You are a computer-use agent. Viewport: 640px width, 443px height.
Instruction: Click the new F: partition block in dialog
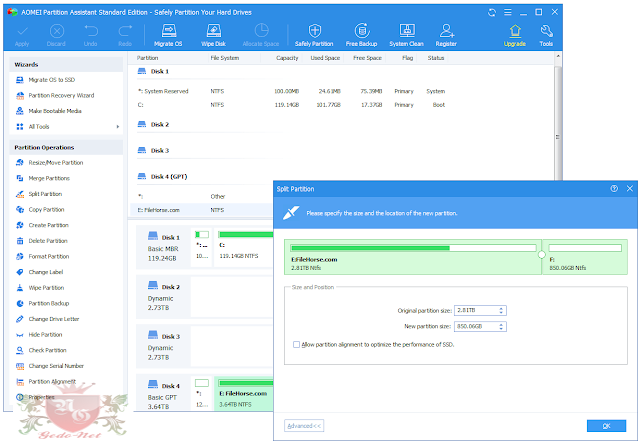[x=585, y=257]
